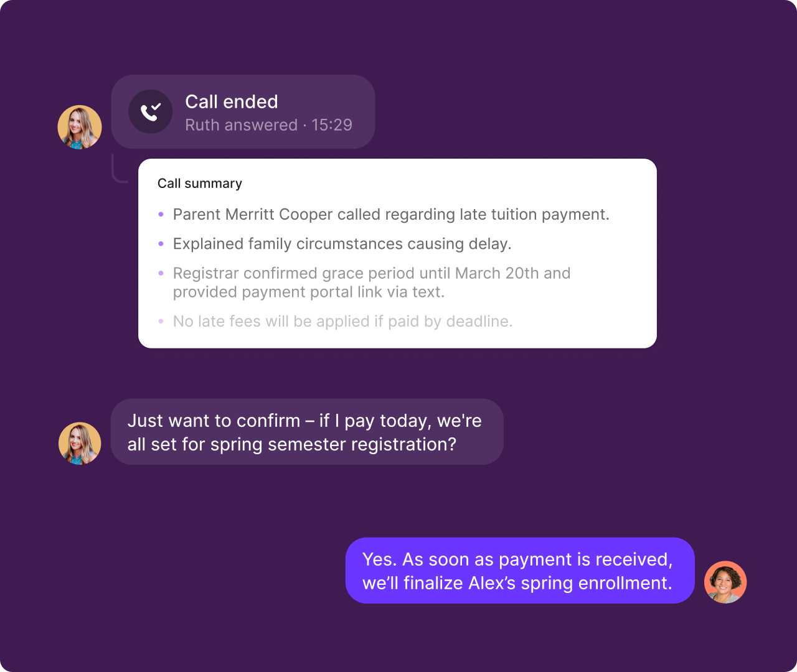Click the bullet dot before Registrar confirmed
This screenshot has height=672, width=797.
[161, 273]
